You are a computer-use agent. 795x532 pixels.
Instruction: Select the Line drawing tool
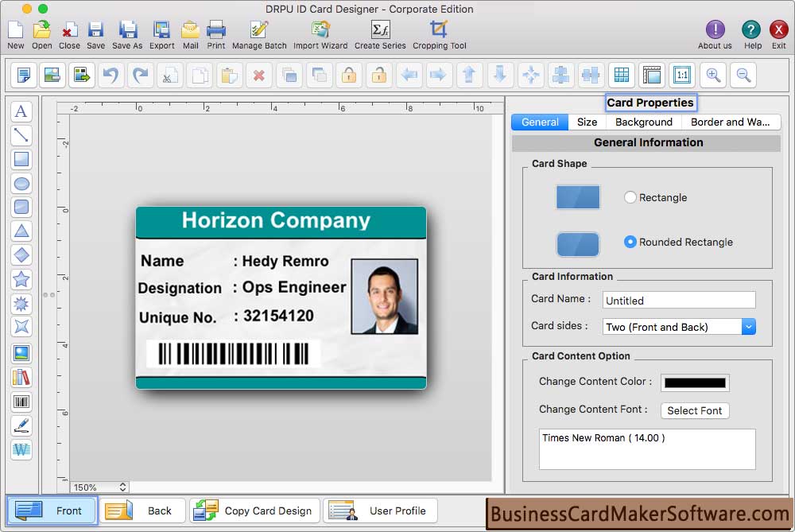(21, 135)
